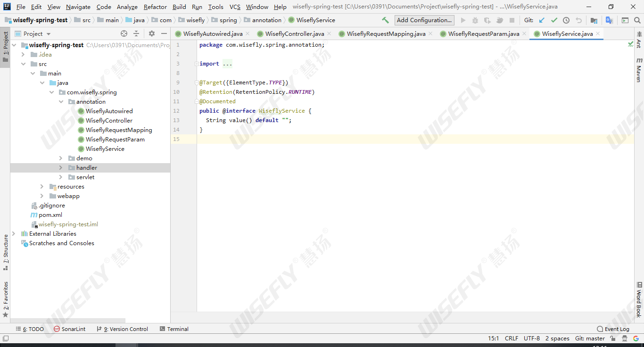Screen dimensions: 644x347
Task: Switch to WiseflyRequestMapping.java tab
Action: (x=386, y=34)
